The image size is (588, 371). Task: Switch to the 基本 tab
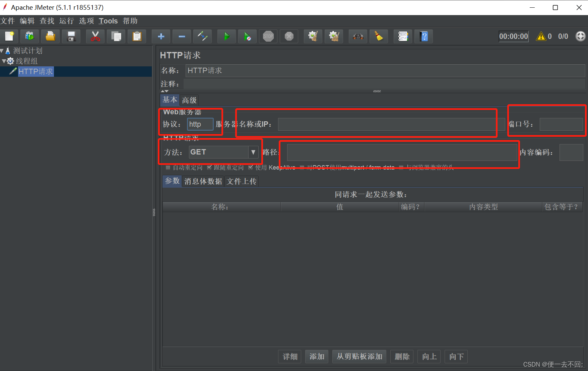[170, 100]
